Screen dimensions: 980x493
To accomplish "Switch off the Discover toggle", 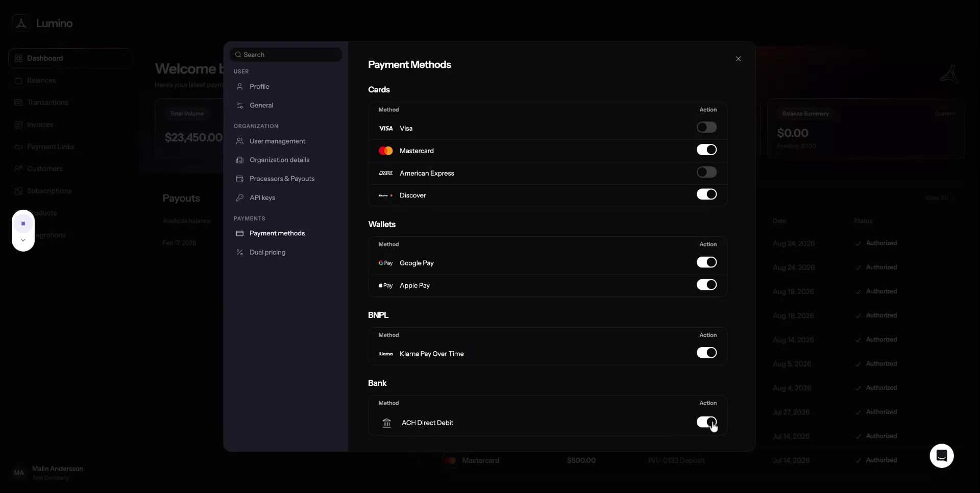I will [706, 194].
